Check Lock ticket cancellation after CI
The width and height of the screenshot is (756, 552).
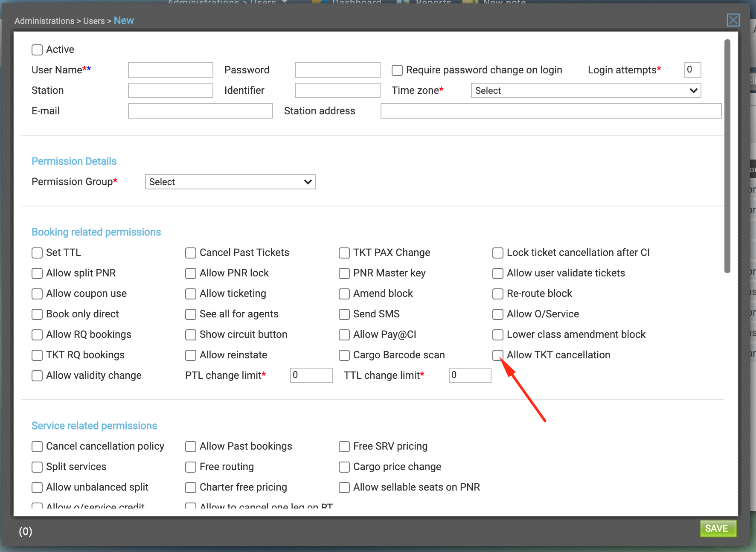coord(498,253)
